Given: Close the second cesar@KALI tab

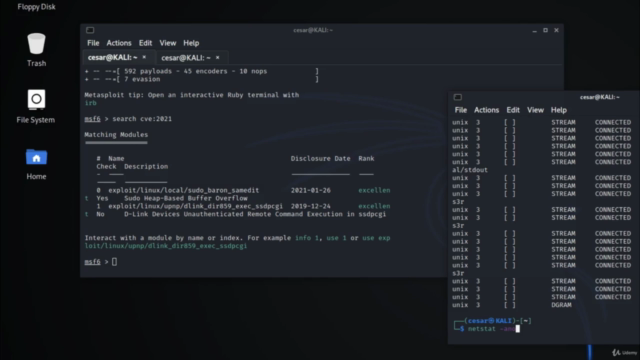Looking at the screenshot, I should (x=218, y=58).
